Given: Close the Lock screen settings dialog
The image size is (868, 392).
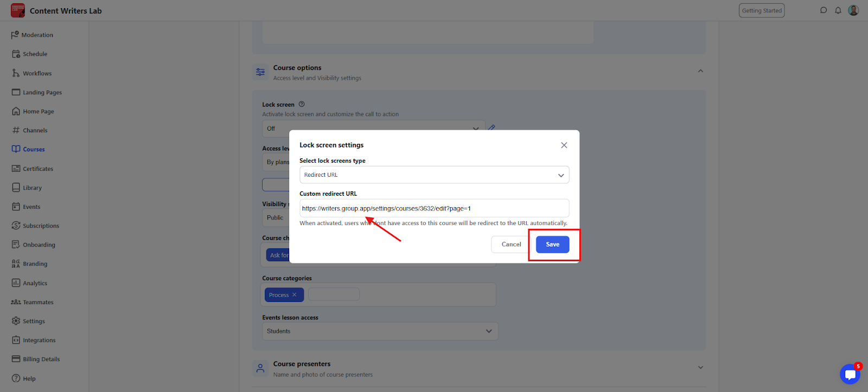Looking at the screenshot, I should [564, 145].
